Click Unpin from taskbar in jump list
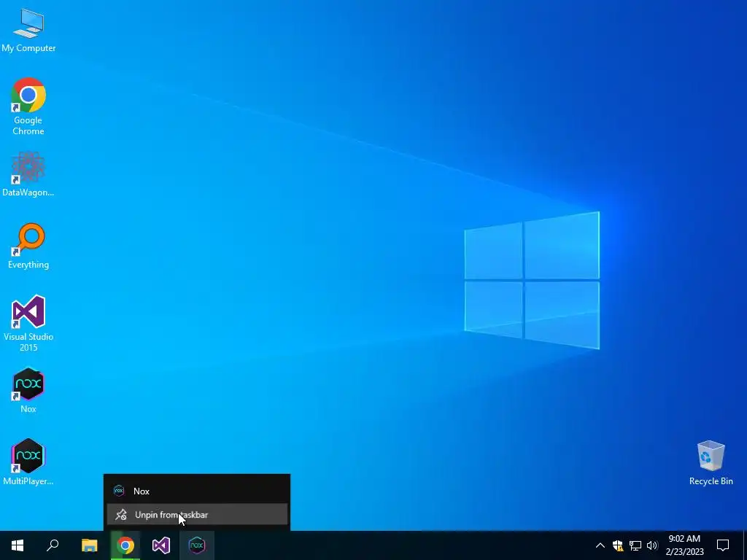747x560 pixels. tap(197, 515)
